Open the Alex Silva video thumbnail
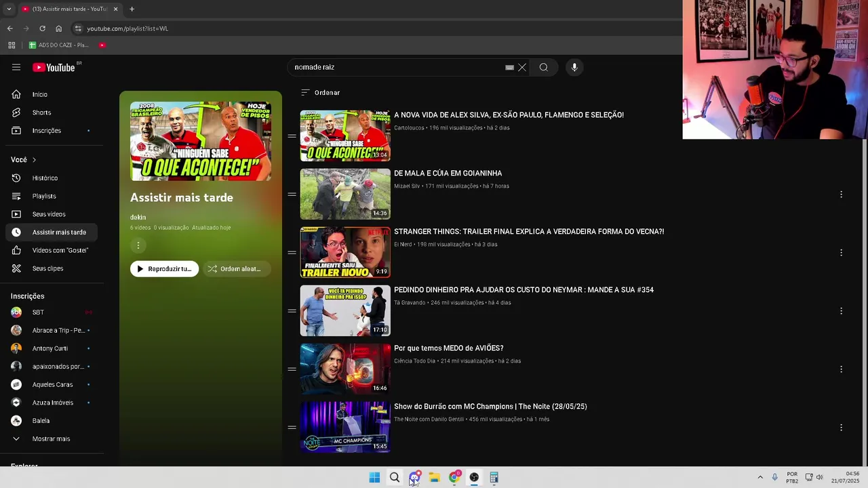Image resolution: width=868 pixels, height=488 pixels. pyautogui.click(x=345, y=136)
